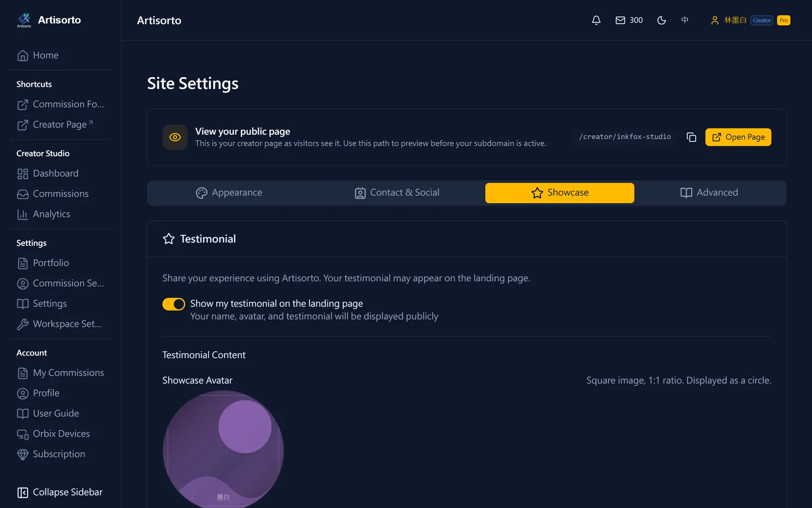Open notifications bell icon
This screenshot has width=812, height=508.
click(x=596, y=20)
